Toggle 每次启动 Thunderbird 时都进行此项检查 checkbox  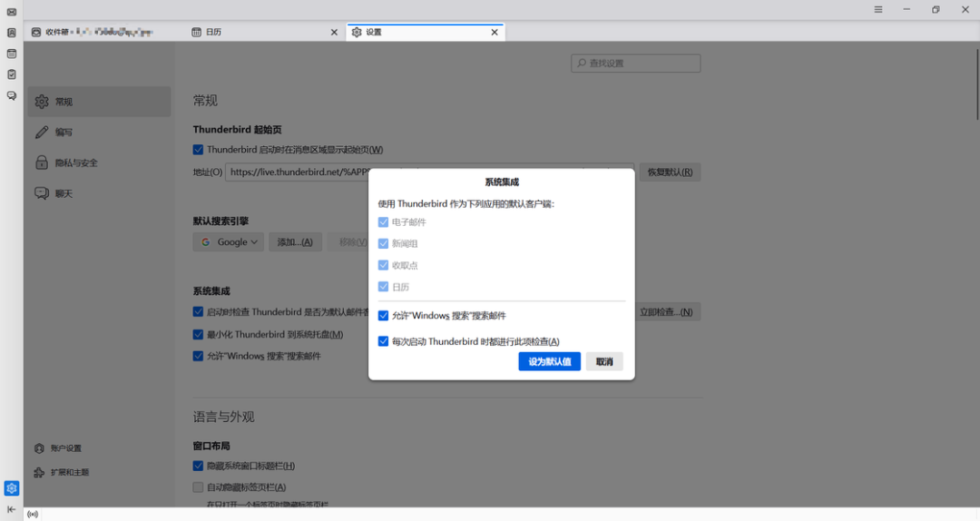(383, 341)
